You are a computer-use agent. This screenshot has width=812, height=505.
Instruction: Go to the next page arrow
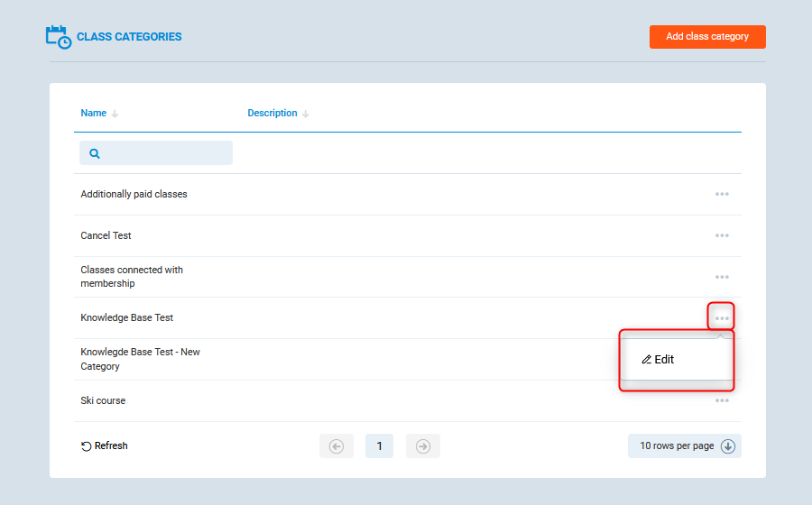click(x=423, y=446)
